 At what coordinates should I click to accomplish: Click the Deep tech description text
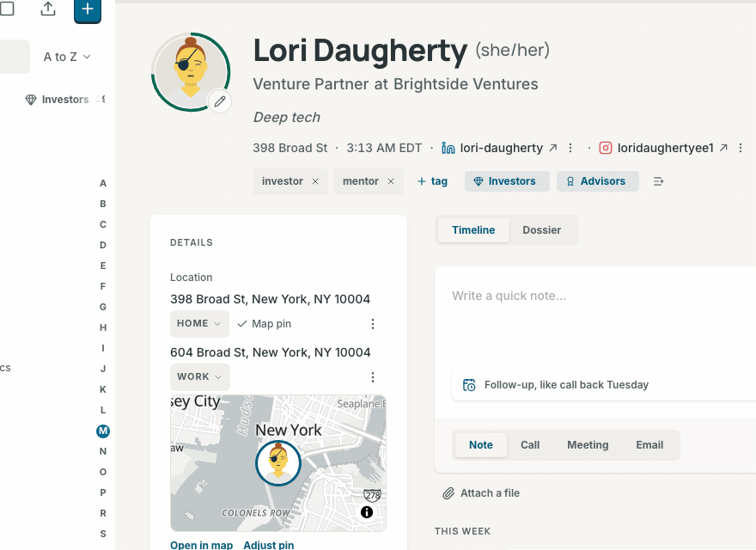click(x=287, y=117)
